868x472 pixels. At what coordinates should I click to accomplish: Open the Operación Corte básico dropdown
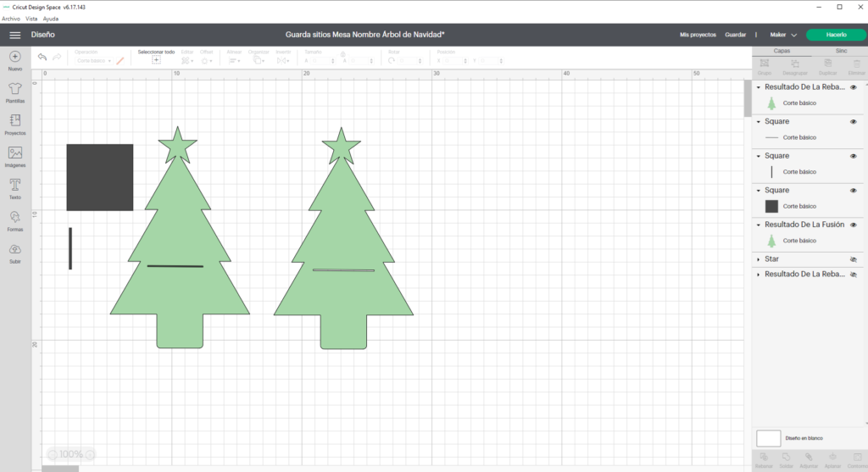tap(93, 61)
